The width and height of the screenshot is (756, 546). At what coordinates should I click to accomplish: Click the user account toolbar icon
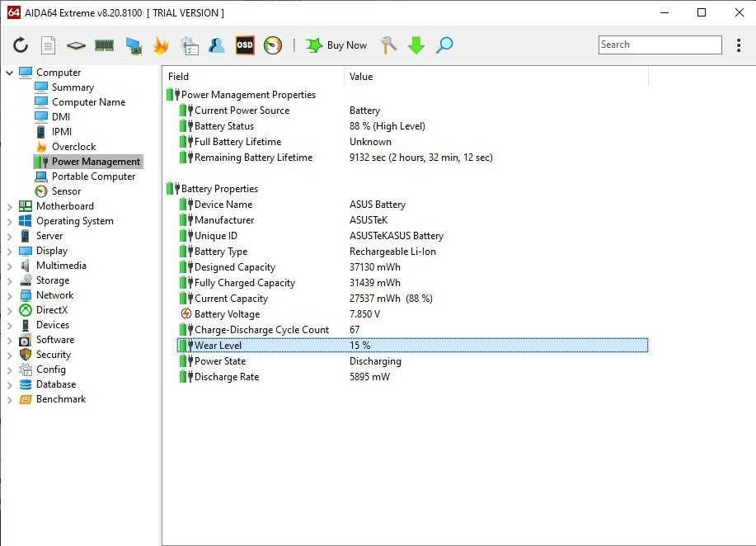[217, 45]
